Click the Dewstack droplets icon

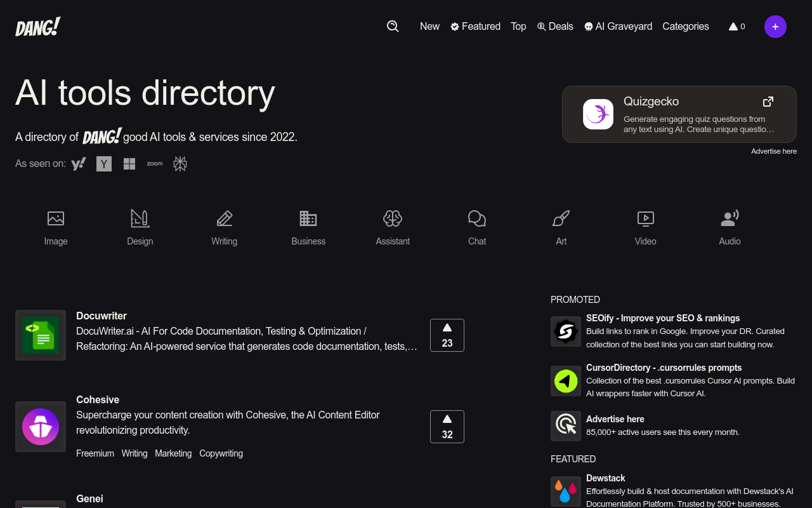coord(566,491)
